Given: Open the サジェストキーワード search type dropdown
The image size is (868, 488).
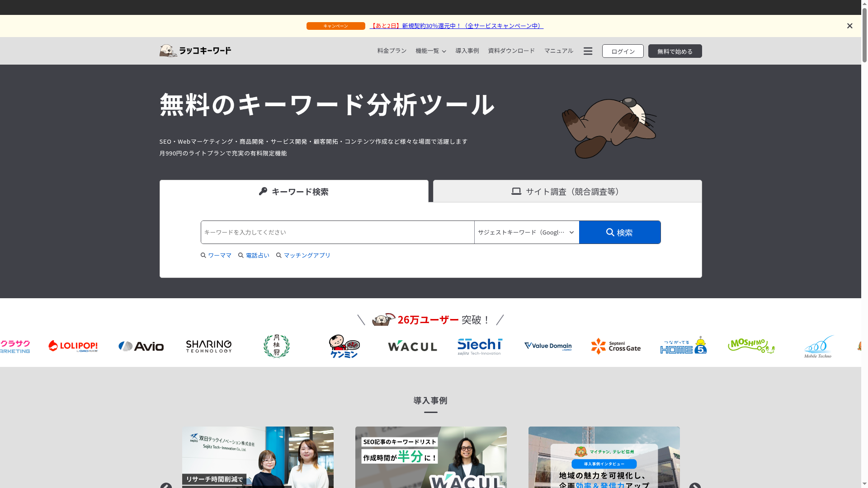Looking at the screenshot, I should click(x=527, y=232).
